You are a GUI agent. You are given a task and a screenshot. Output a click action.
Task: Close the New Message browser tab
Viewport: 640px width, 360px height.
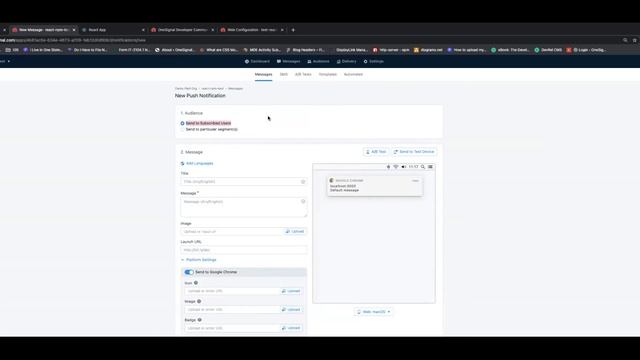(74, 30)
